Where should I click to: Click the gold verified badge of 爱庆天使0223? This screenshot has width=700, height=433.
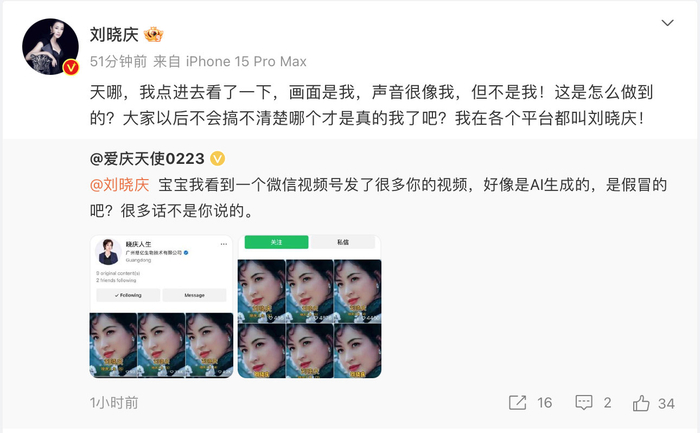point(217,158)
